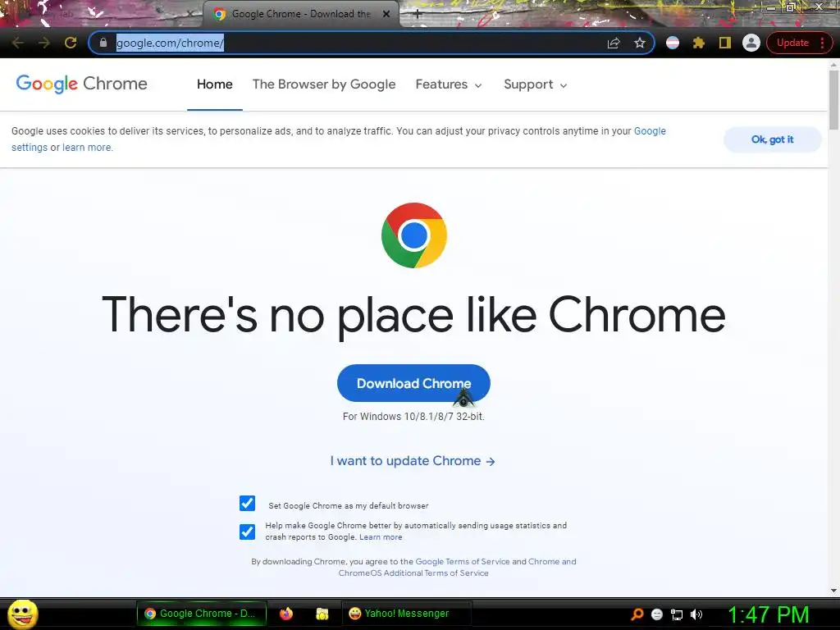Select the Home navigation tab
The height and width of the screenshot is (630, 840).
[x=215, y=84]
